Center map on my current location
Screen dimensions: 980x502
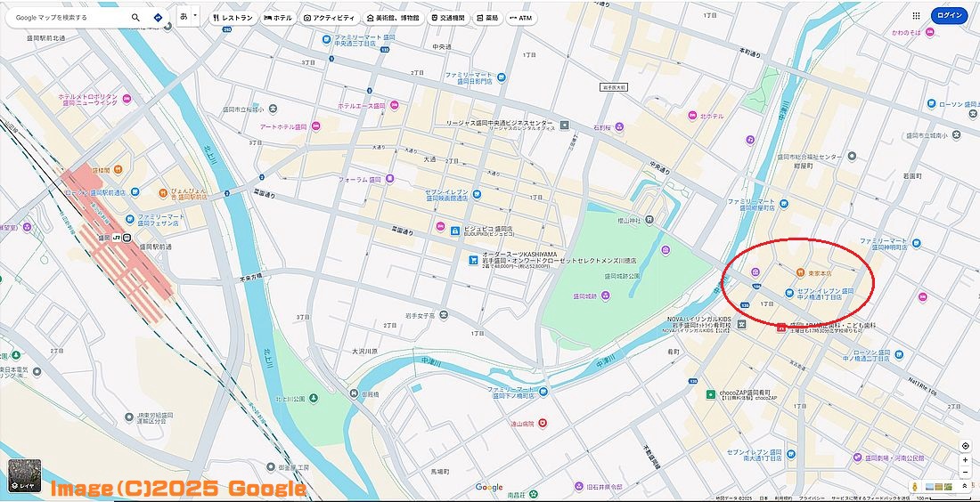coord(966,446)
